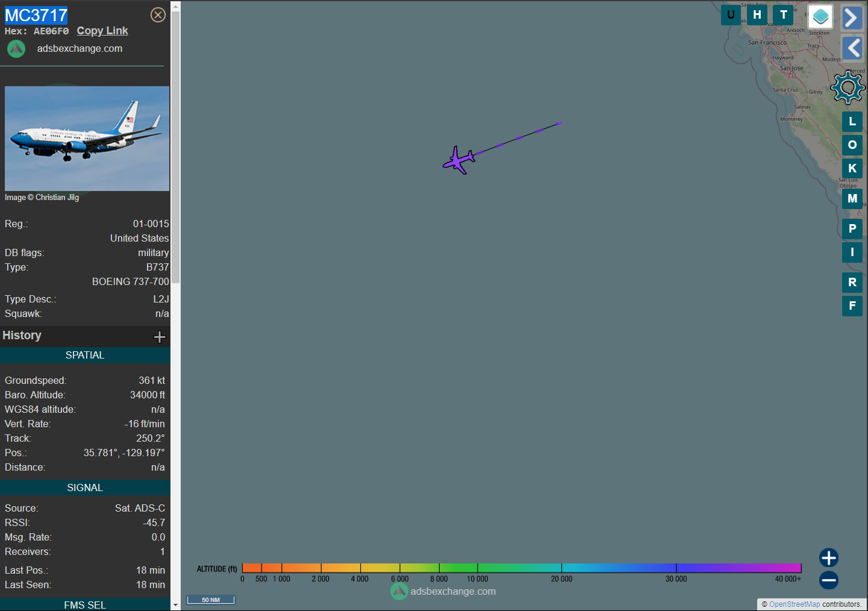Viewport: 868px width, 611px height.
Task: Click the right arrow panel button
Action: click(852, 18)
